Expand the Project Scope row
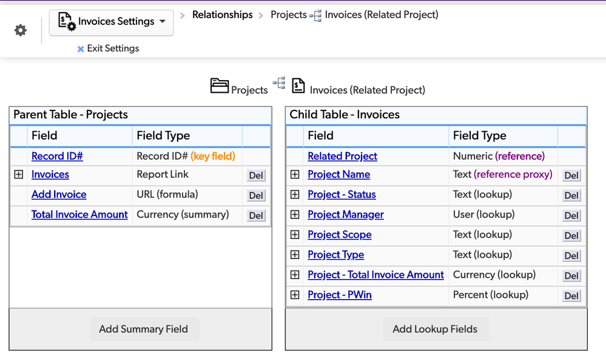Viewport: 606px width, 364px height. coord(295,235)
